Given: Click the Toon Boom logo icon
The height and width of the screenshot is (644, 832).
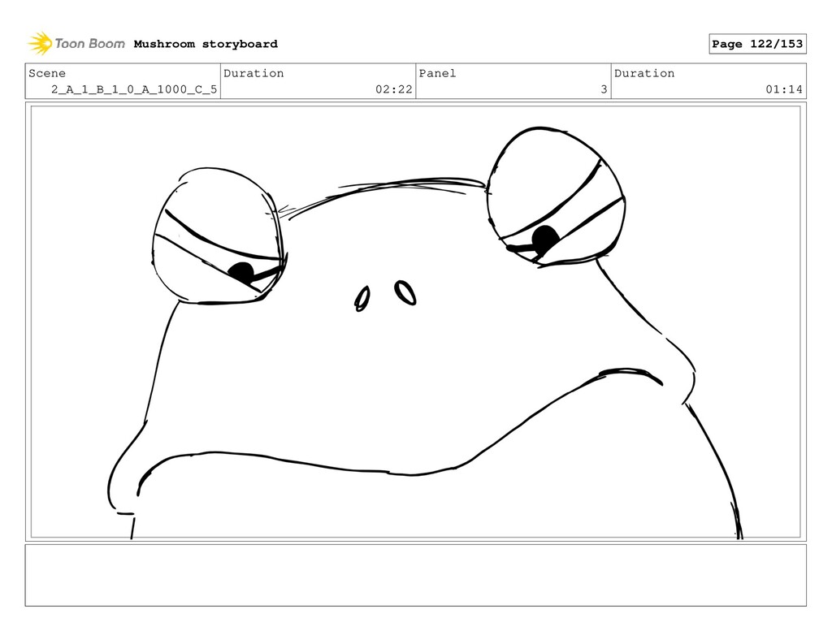Looking at the screenshot, I should click(40, 44).
